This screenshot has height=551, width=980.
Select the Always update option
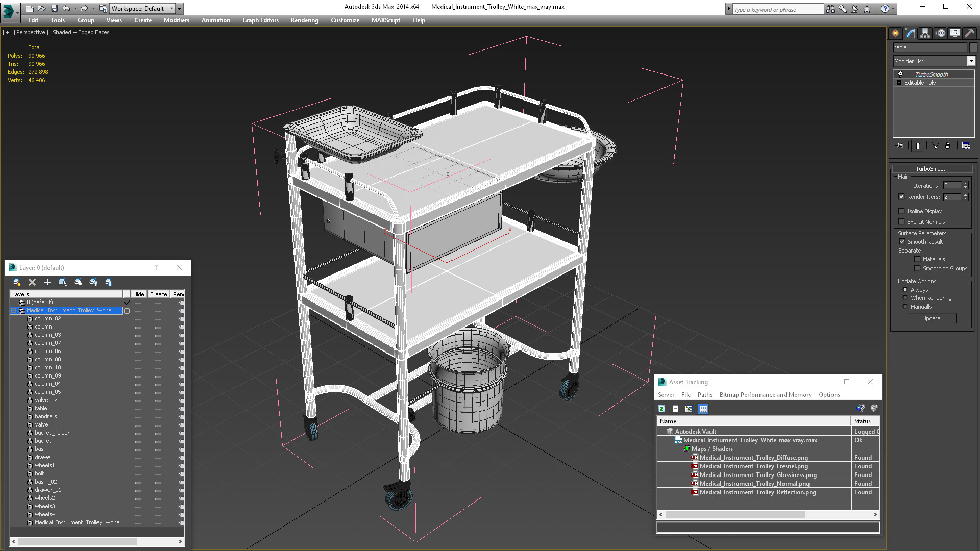point(905,290)
